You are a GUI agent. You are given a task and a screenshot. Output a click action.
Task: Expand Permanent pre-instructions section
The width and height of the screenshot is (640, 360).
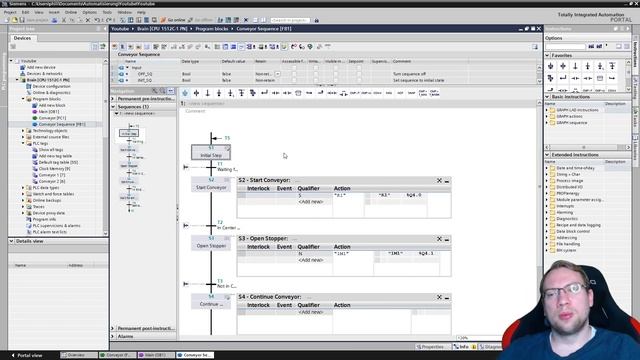113,99
